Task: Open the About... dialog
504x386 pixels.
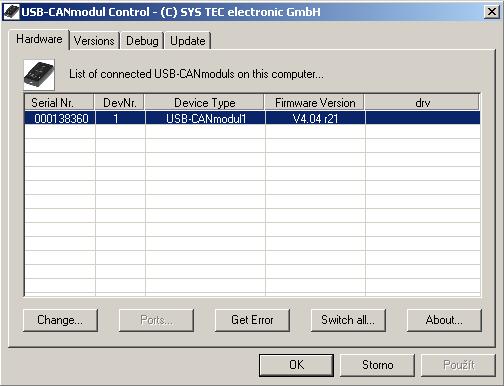Action: tap(444, 320)
